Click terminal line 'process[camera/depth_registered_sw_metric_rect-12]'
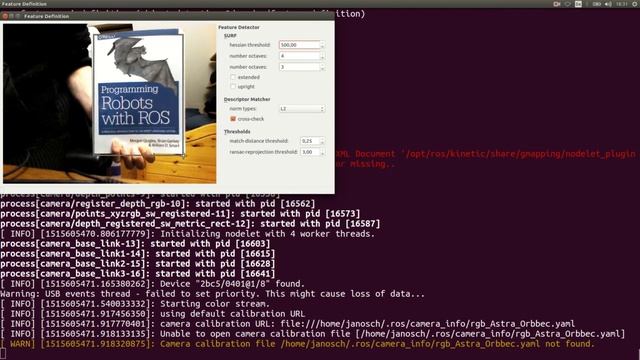 pos(190,224)
